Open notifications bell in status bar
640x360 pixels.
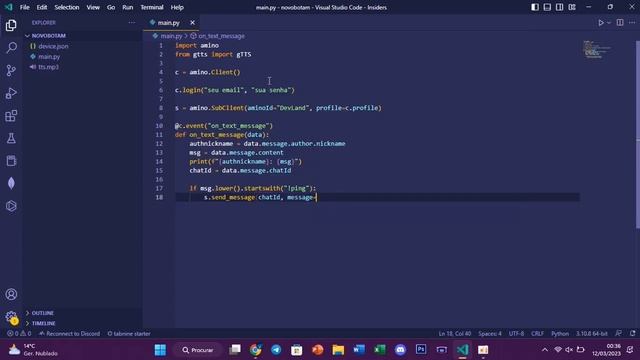point(632,334)
